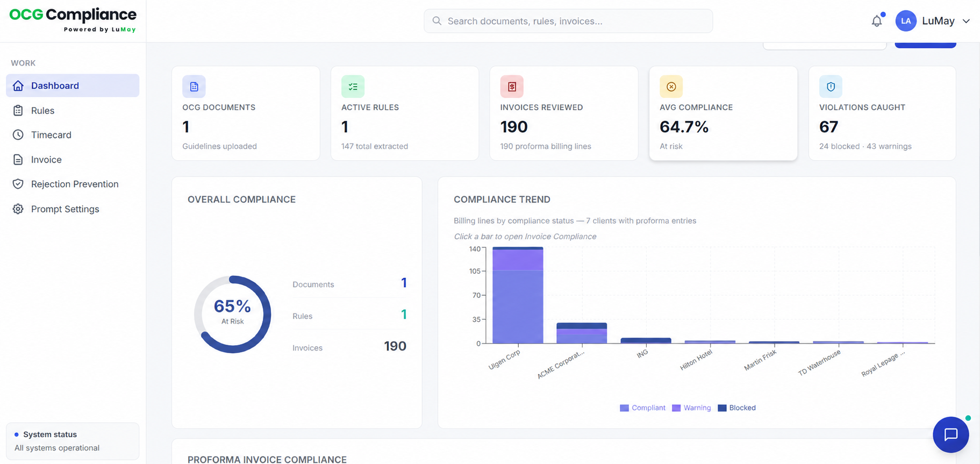The height and width of the screenshot is (464, 980).
Task: Click the Invoices Reviewed dollar icon
Action: point(512,87)
